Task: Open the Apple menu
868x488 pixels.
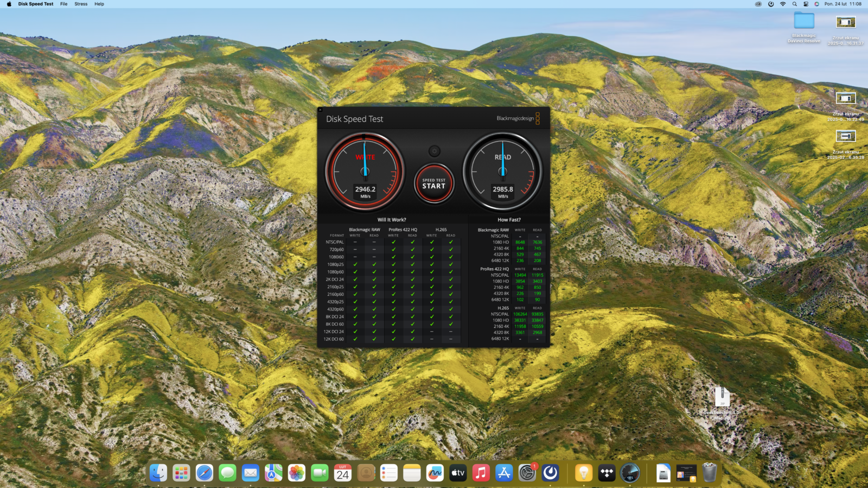Action: pos(9,4)
